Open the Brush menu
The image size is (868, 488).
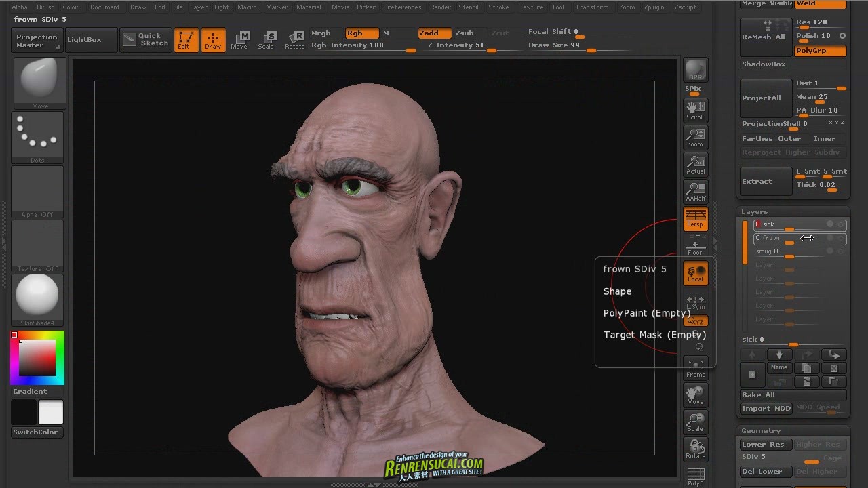(45, 7)
